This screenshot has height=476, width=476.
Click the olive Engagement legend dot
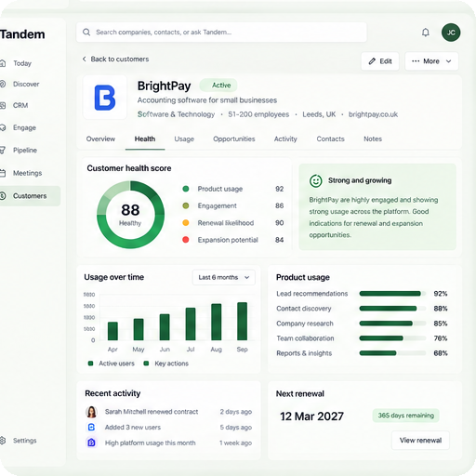coord(186,205)
